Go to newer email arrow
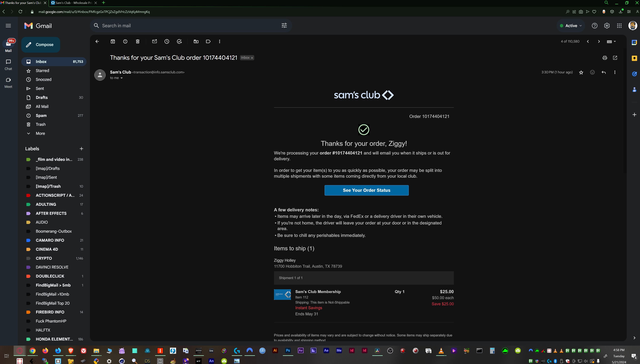This screenshot has width=640, height=364. point(588,42)
